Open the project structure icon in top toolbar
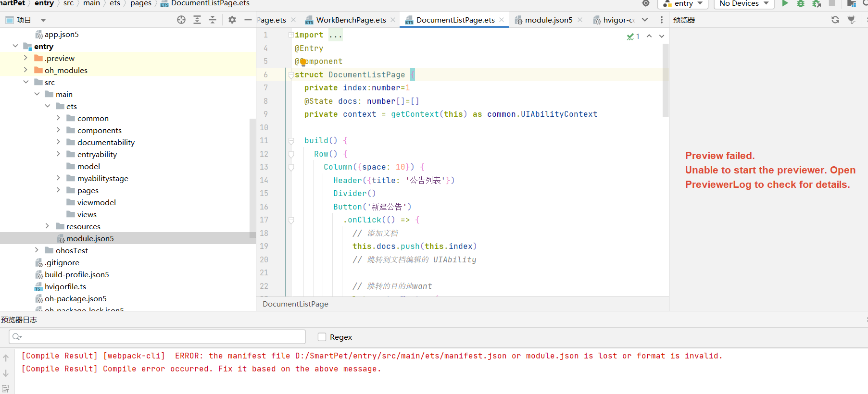 (x=852, y=3)
